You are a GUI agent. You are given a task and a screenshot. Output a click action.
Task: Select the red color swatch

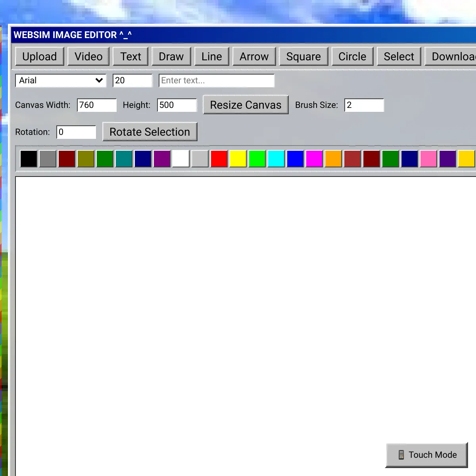point(219,158)
